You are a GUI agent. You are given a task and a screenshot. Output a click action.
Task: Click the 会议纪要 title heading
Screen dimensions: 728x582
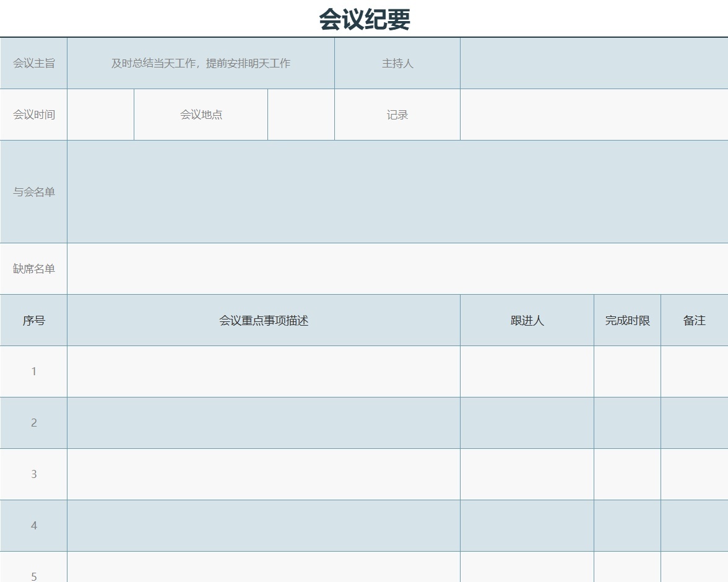point(364,19)
